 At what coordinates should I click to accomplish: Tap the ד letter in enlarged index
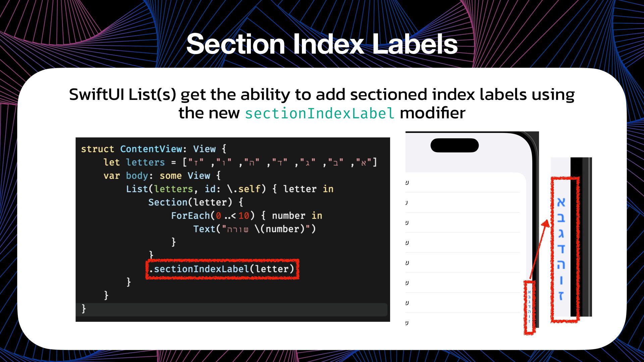(561, 249)
